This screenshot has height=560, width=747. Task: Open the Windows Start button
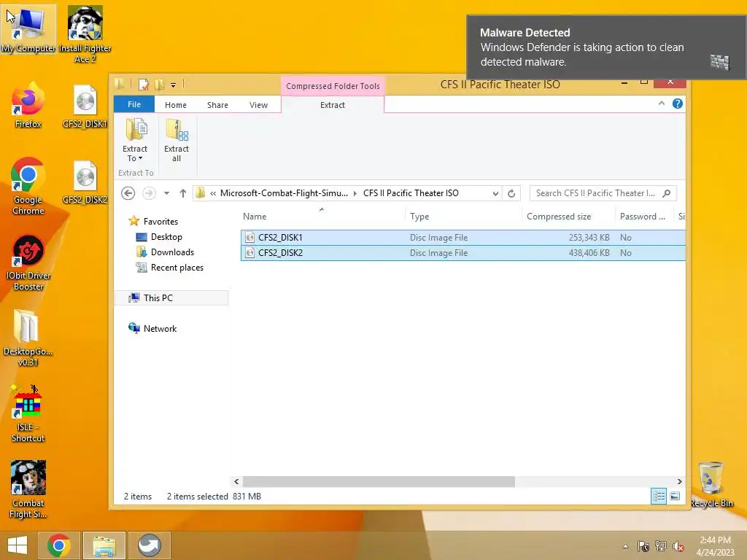click(x=18, y=545)
